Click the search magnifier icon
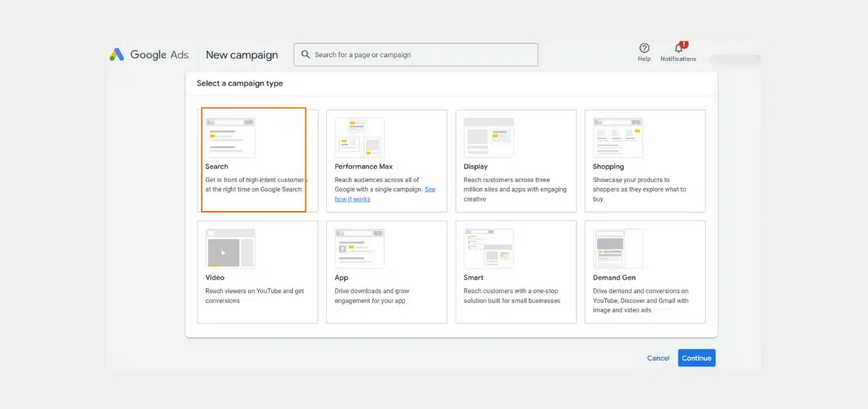Image resolution: width=868 pixels, height=409 pixels. [x=305, y=54]
